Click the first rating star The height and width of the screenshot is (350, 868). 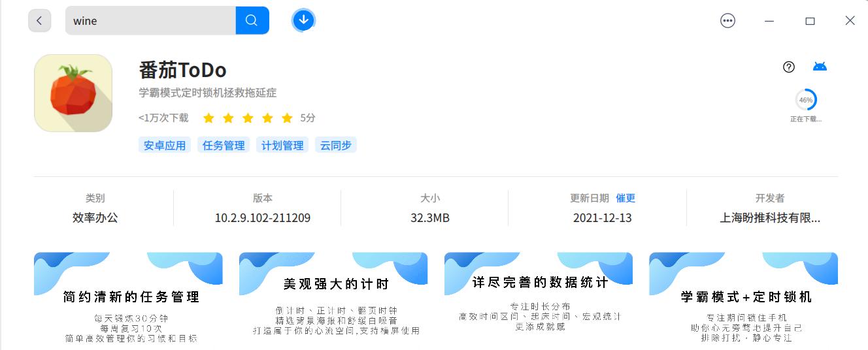(x=209, y=118)
